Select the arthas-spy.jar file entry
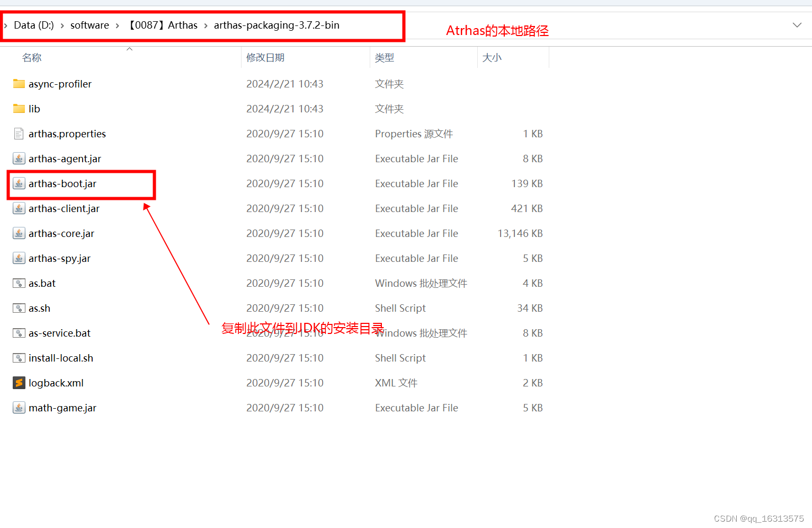812x528 pixels. (58, 258)
